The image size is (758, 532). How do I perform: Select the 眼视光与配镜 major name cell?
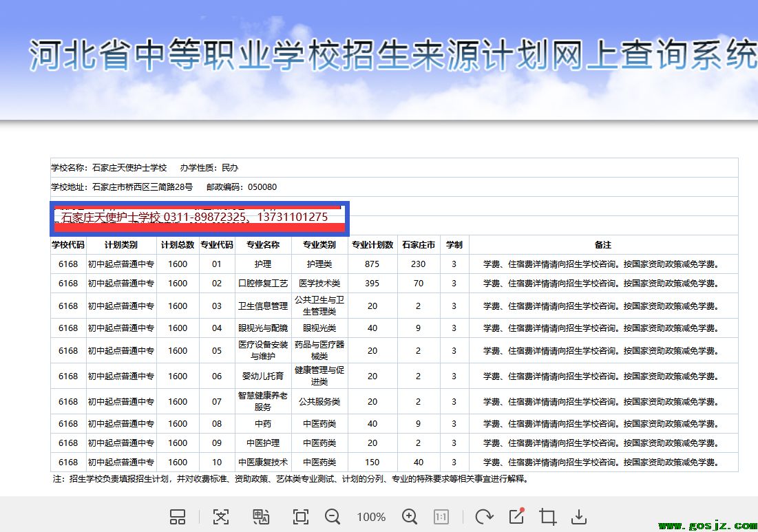click(263, 328)
